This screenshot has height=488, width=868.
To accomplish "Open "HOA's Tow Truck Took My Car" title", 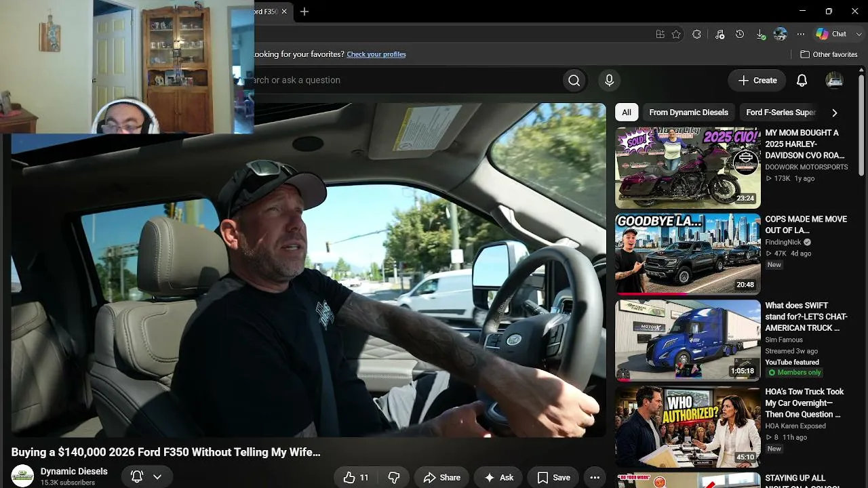I will click(x=804, y=403).
